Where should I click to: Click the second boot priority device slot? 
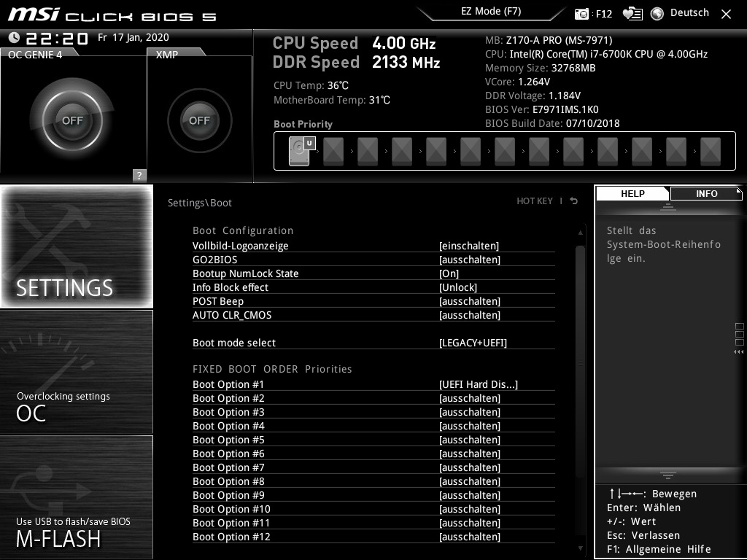coord(333,152)
